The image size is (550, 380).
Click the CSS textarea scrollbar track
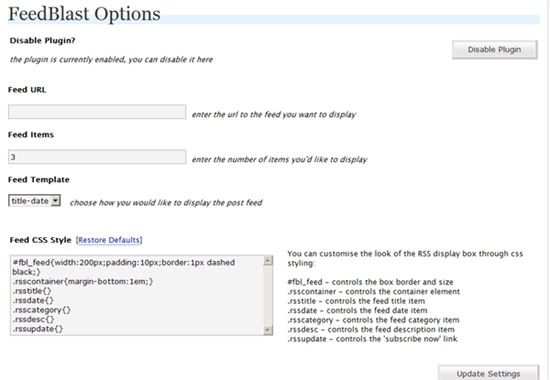coord(268,295)
